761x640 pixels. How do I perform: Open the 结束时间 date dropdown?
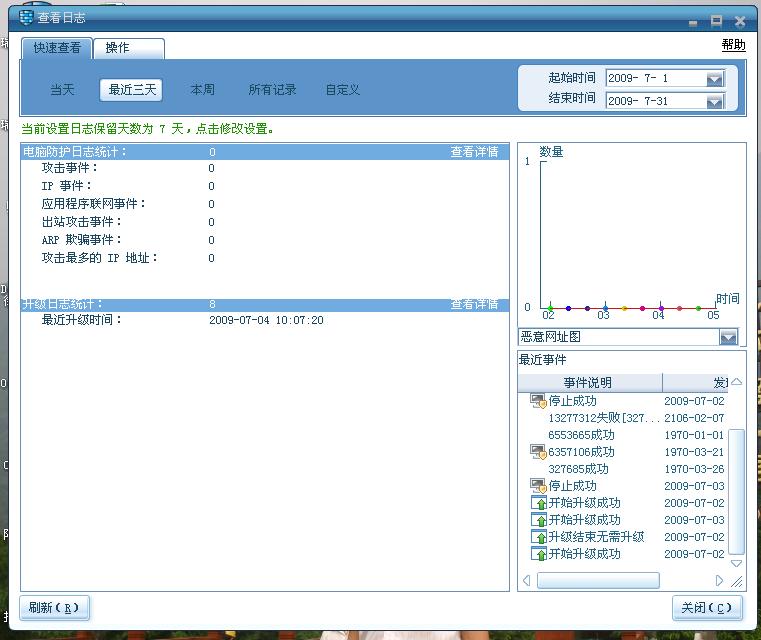(714, 101)
